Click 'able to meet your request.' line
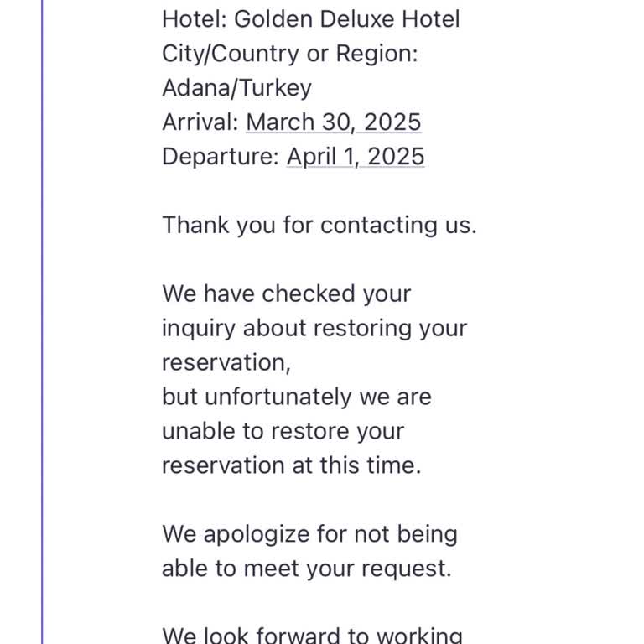Screen dimensions: 644x644 click(x=306, y=569)
